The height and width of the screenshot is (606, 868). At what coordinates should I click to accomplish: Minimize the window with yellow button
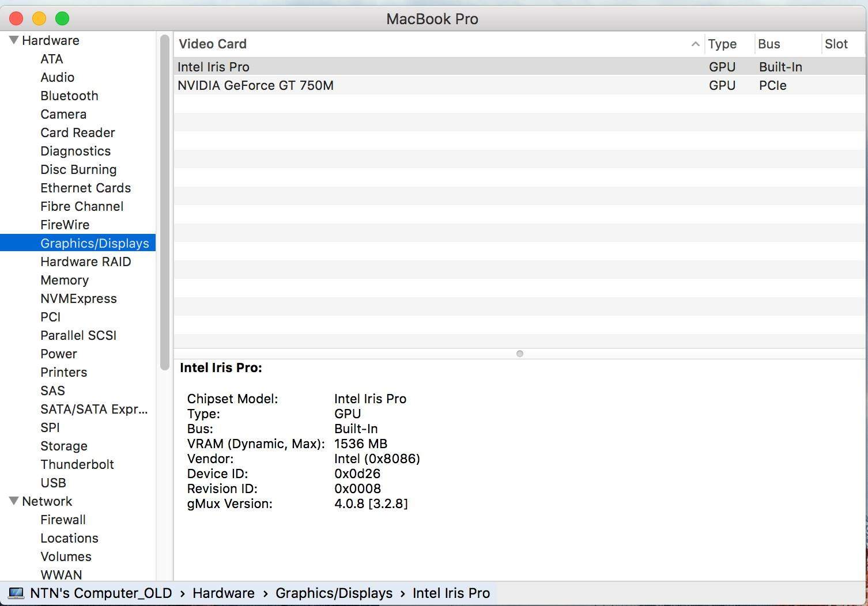click(39, 18)
